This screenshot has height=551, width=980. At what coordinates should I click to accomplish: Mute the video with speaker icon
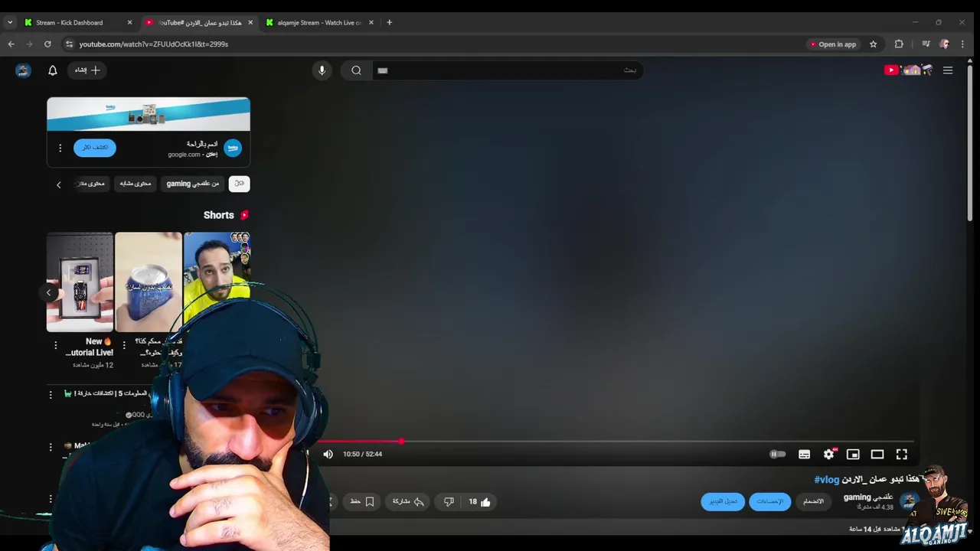click(x=328, y=454)
